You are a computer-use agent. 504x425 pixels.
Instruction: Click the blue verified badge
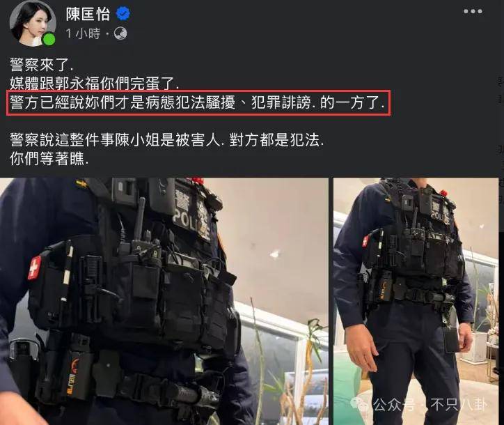click(123, 14)
